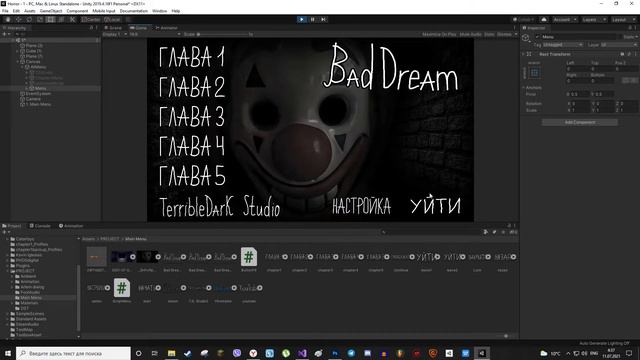640x360 pixels.
Task: Expand the Anchors foldout in Rect Transform
Action: coord(524,87)
